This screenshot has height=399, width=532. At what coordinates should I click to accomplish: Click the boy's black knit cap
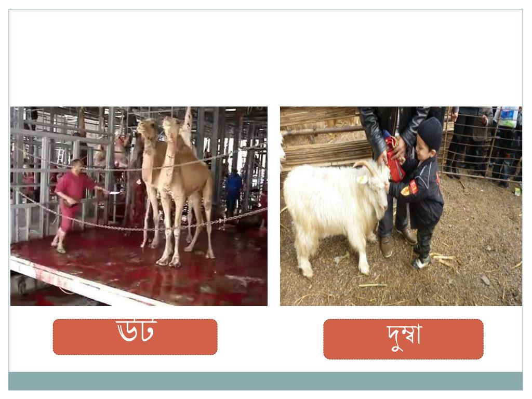click(x=431, y=133)
